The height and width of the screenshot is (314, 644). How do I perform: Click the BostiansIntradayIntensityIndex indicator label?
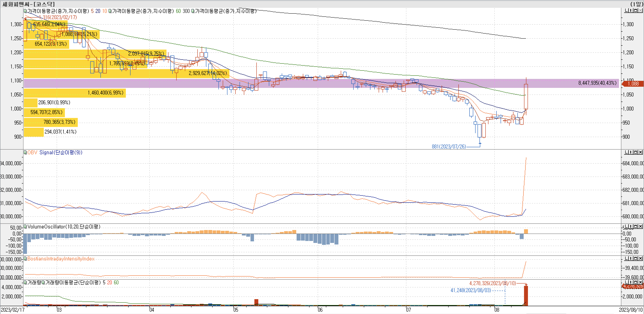(61, 259)
